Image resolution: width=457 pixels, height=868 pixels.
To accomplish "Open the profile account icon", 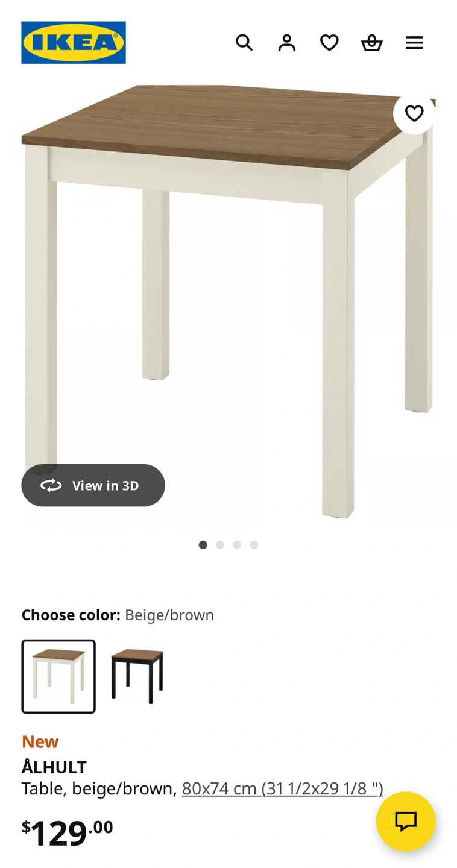I will (287, 43).
